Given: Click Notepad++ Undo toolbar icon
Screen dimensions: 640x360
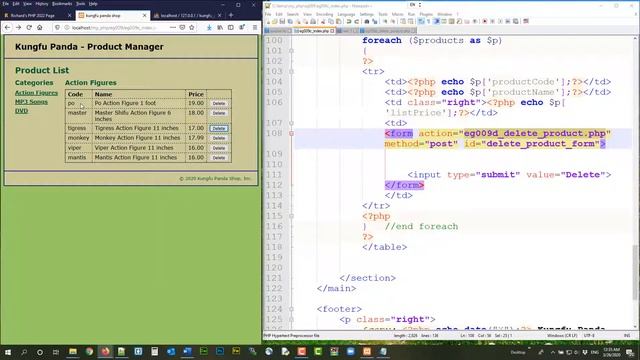Looking at the screenshot, I should point(349,21).
